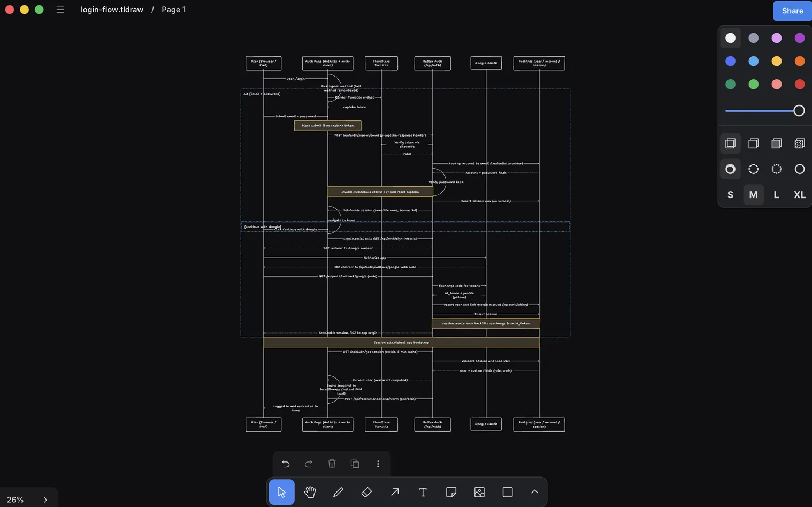Click the Share button
812x507 pixels.
(792, 11)
